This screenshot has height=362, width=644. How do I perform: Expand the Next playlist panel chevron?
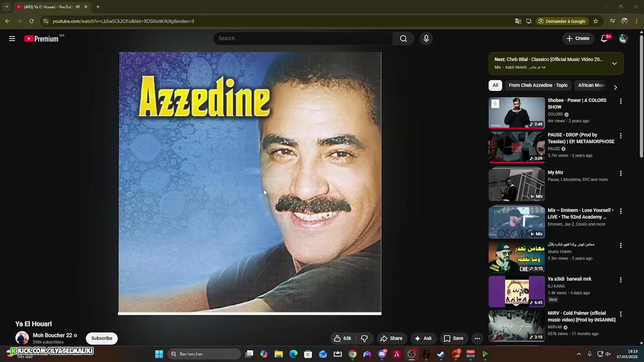614,63
